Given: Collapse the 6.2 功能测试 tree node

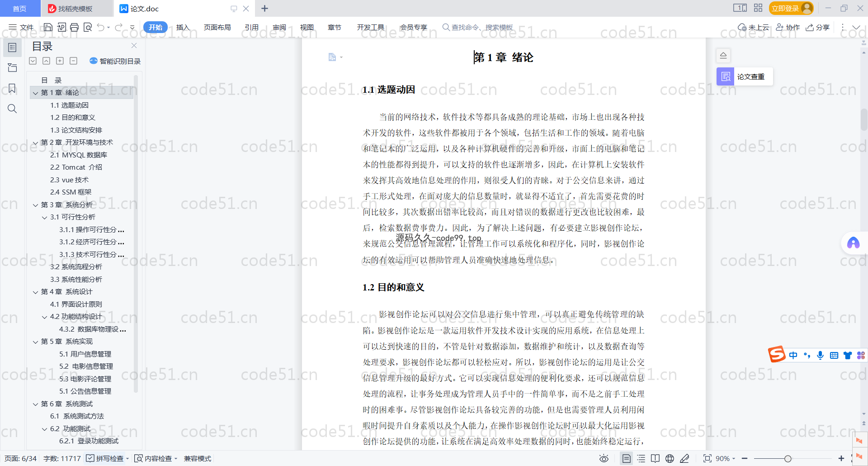Looking at the screenshot, I should click(x=44, y=429).
